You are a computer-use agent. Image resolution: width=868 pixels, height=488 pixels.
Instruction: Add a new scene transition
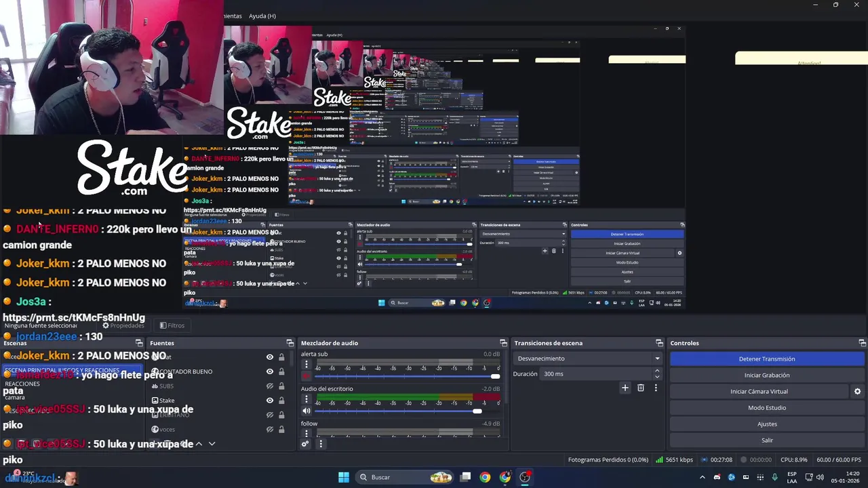625,388
